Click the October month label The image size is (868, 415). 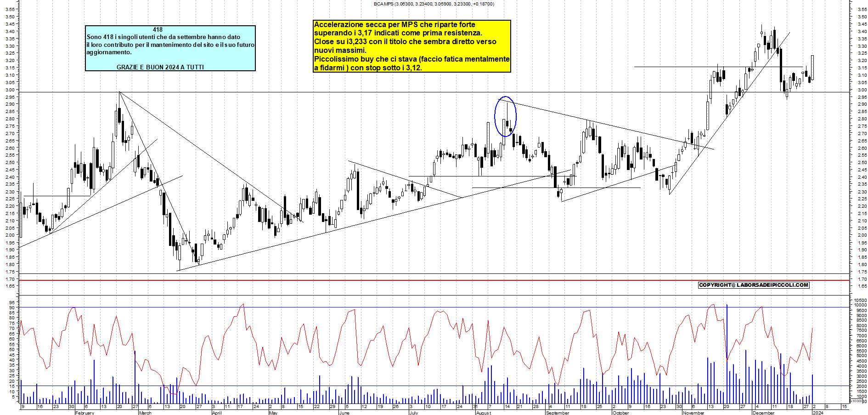pos(621,413)
